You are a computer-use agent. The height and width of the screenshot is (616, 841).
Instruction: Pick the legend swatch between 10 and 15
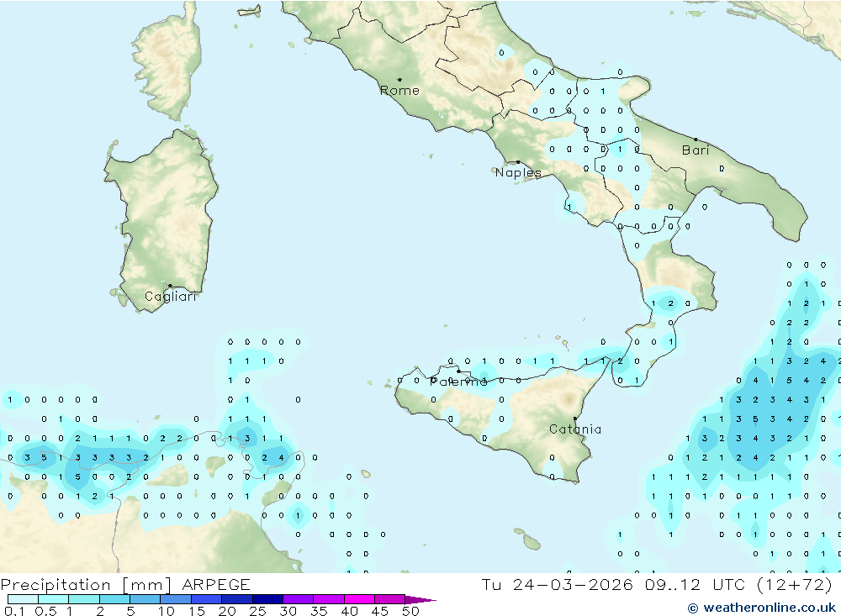(x=176, y=599)
